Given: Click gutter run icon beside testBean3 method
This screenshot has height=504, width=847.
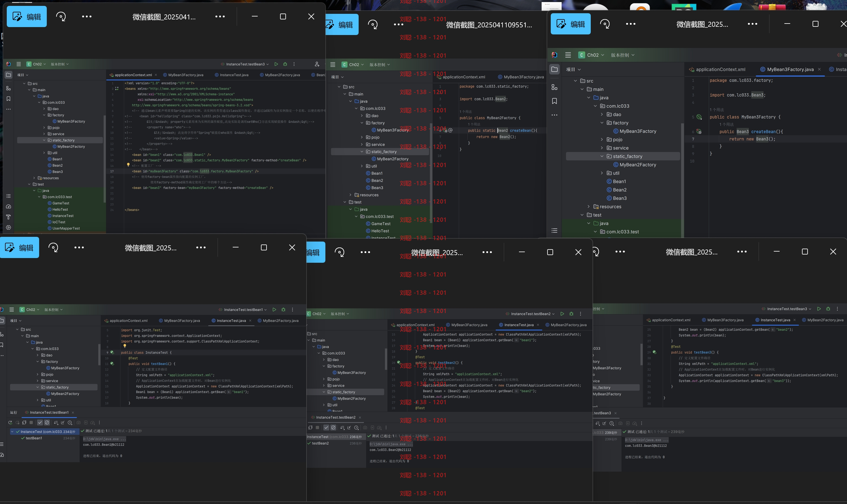Looking at the screenshot, I should 654,352.
